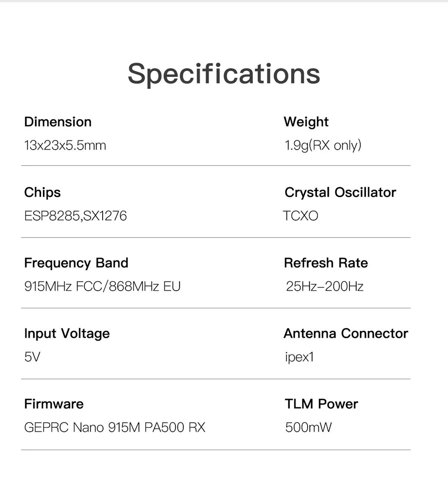Click the 13x23x5.5mm dimension value
The height and width of the screenshot is (481, 448).
coord(65,146)
